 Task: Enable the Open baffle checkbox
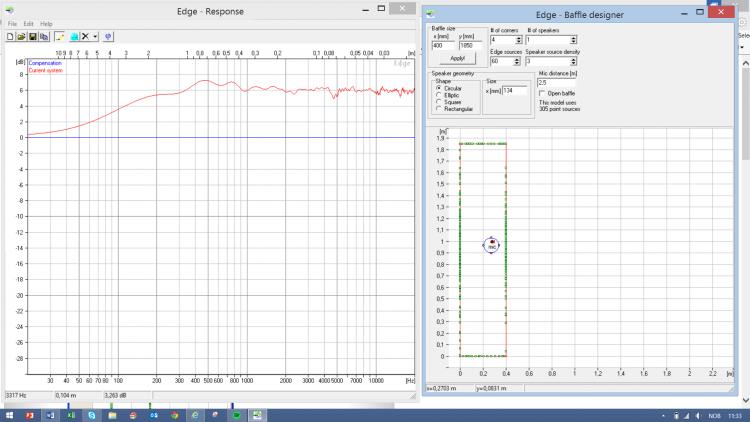point(541,93)
